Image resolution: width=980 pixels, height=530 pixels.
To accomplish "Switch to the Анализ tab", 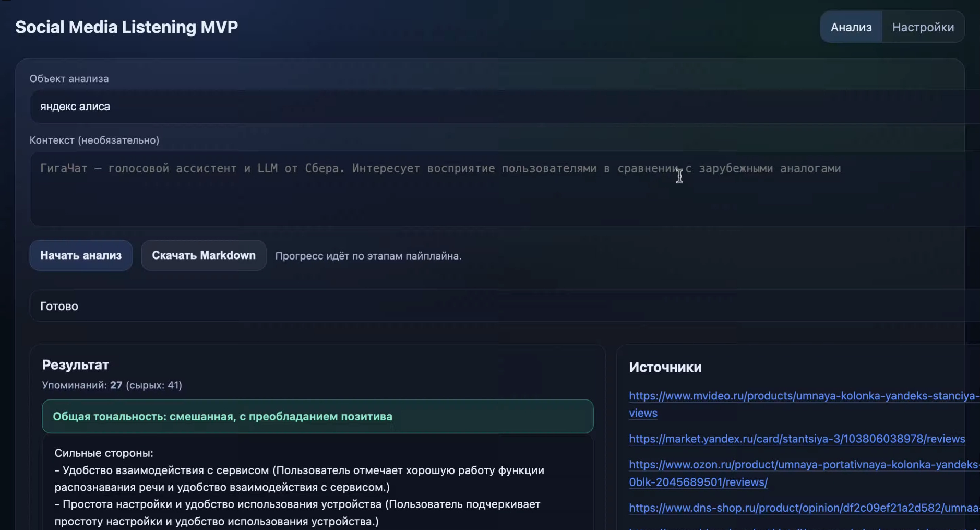I will pos(851,27).
